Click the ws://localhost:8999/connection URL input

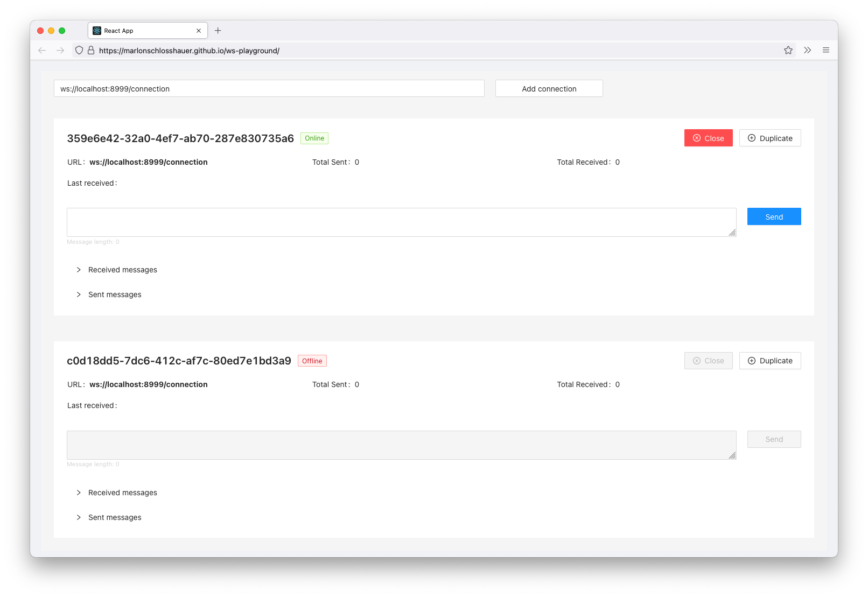[x=269, y=89]
